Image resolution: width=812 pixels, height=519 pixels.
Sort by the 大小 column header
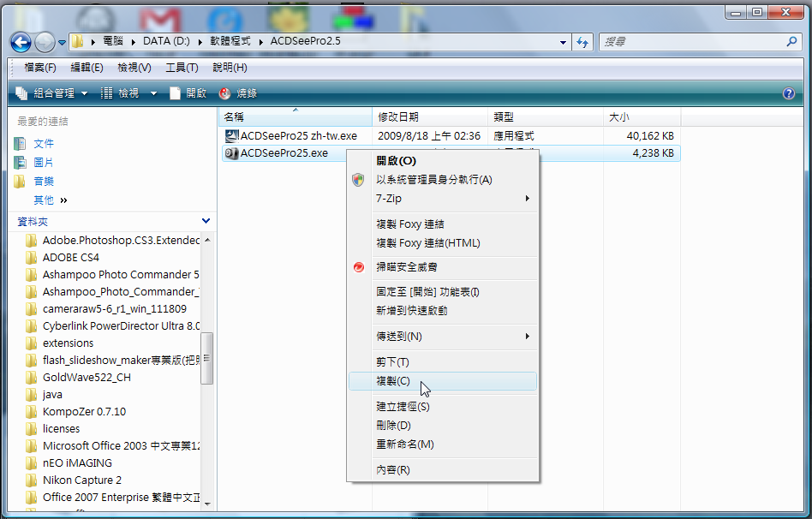[642, 117]
